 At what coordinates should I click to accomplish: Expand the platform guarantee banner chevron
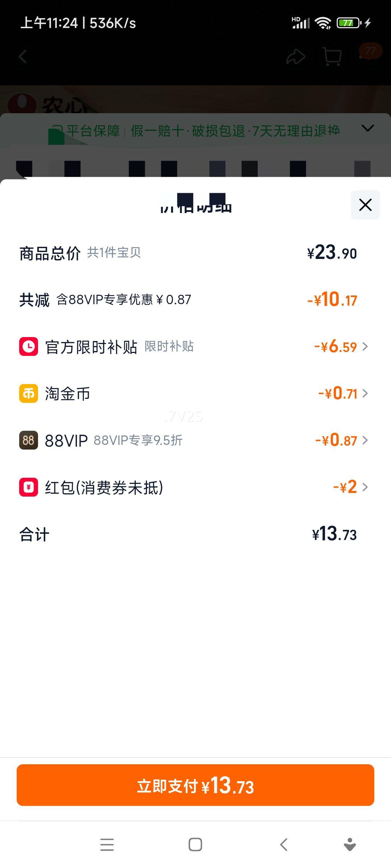click(x=368, y=128)
